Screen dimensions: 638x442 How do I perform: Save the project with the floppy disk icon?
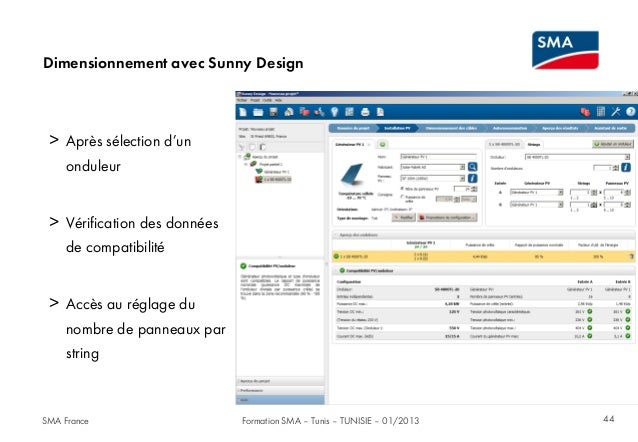[273, 112]
